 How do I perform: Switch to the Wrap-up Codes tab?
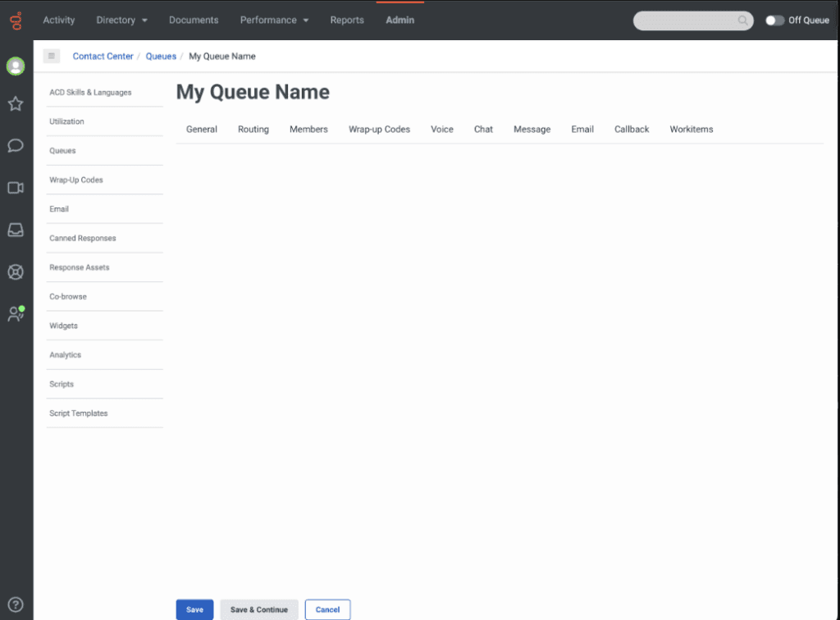tap(379, 130)
